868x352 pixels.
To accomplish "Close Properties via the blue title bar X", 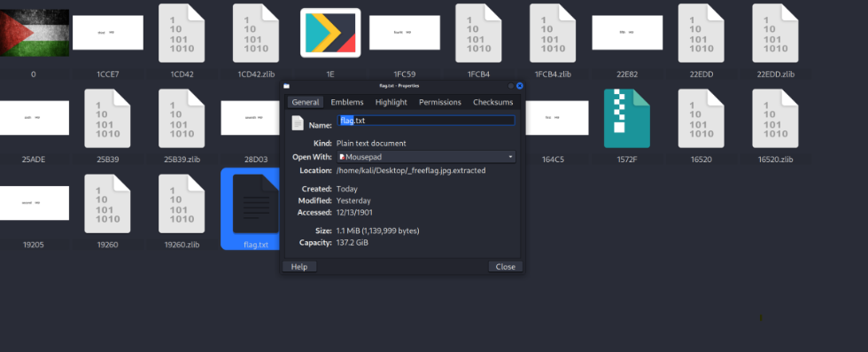I will (520, 86).
